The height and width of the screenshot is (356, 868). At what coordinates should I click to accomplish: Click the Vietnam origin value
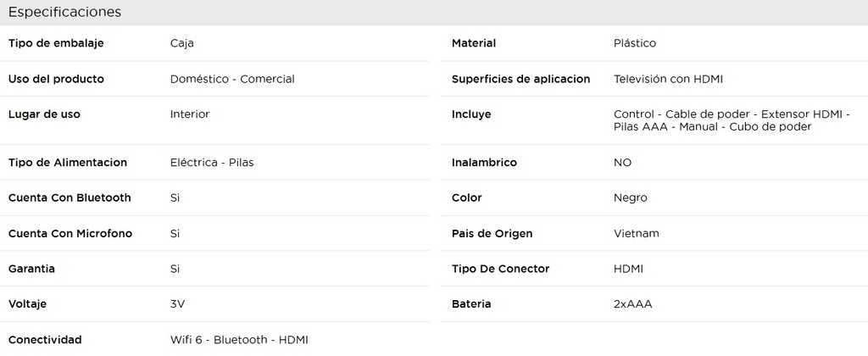(637, 233)
